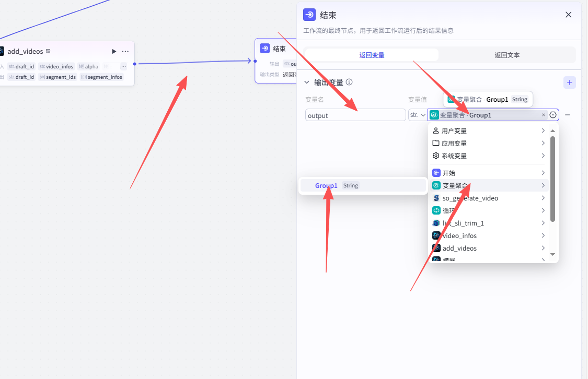Click the 结束 node icon on canvas
The image size is (588, 379).
pos(265,49)
